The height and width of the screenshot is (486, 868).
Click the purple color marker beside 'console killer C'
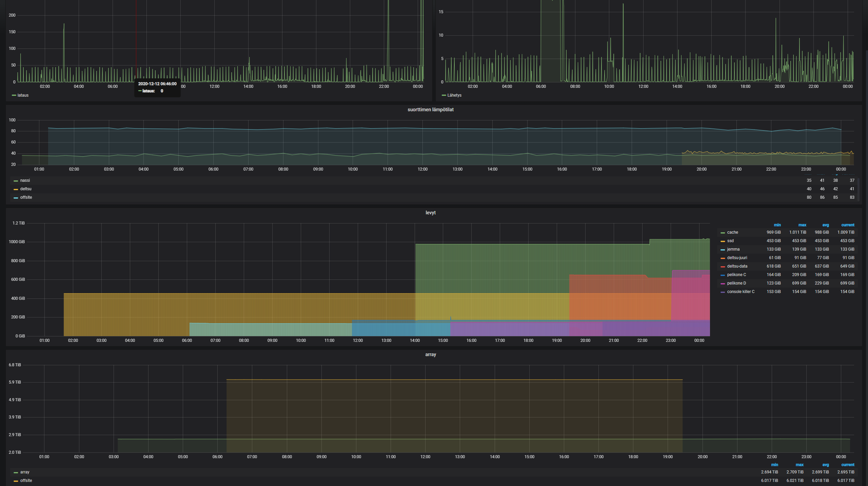tap(723, 292)
